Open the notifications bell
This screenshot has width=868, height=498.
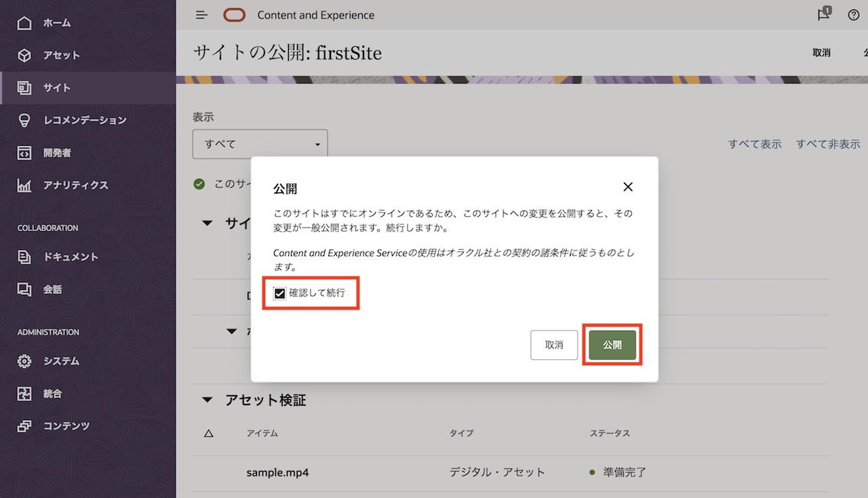coord(823,14)
